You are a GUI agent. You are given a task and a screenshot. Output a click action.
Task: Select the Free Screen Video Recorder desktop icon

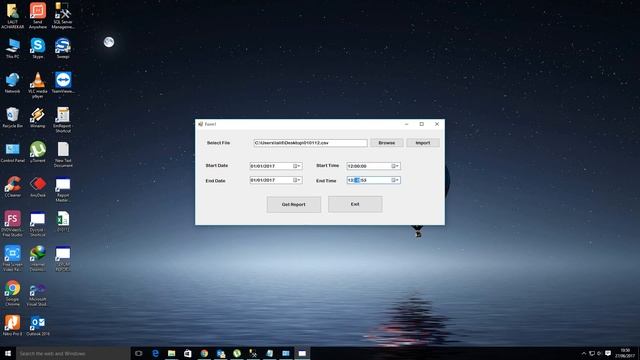12,258
